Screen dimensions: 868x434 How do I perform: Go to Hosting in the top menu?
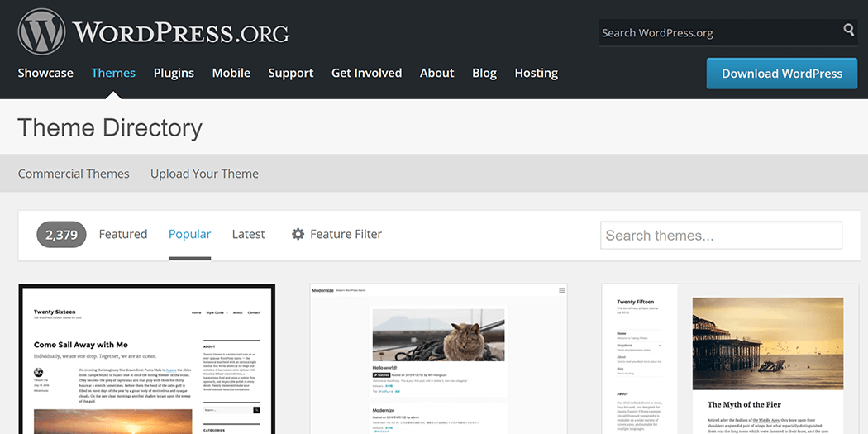point(536,73)
